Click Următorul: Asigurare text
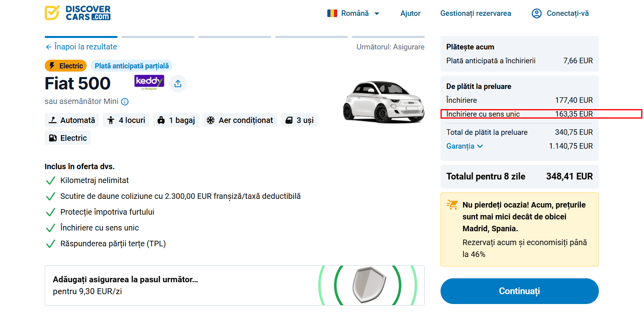 pyautogui.click(x=390, y=47)
